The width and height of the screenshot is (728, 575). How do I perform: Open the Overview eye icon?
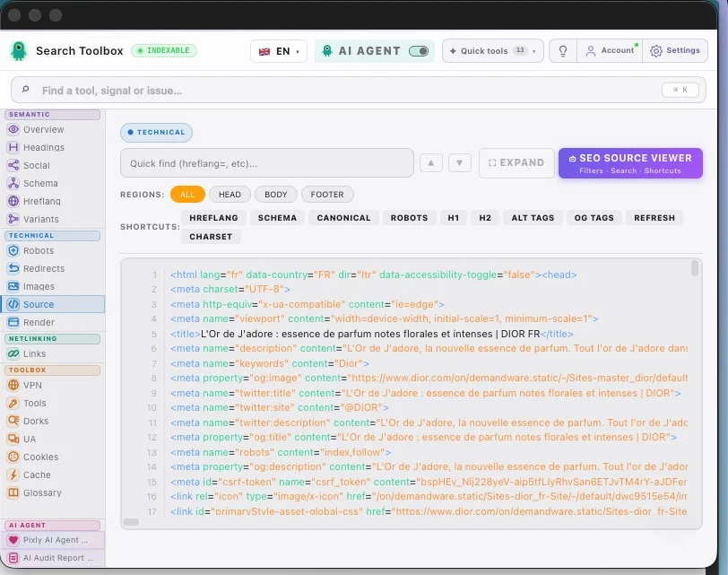tap(13, 129)
